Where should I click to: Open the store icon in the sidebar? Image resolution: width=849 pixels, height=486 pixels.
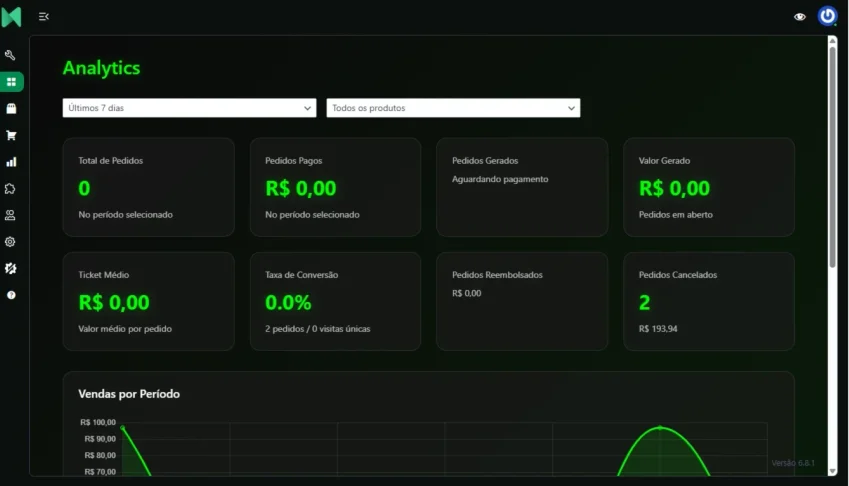pos(11,108)
